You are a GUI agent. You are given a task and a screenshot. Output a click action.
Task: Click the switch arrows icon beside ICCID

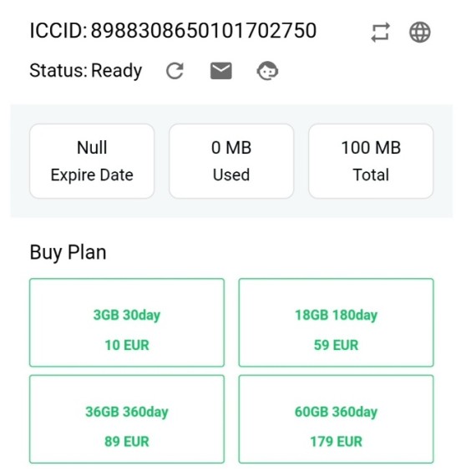pos(380,32)
